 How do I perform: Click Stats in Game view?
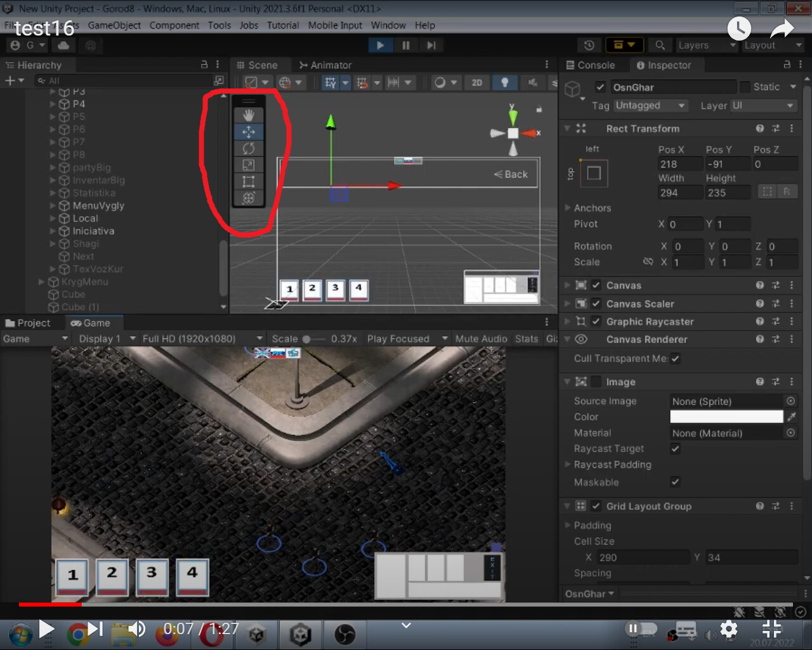point(527,339)
